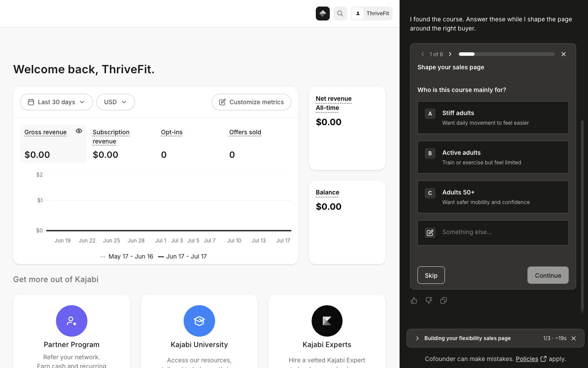588x368 pixels.
Task: Choose option A Stiff adults
Action: click(493, 117)
